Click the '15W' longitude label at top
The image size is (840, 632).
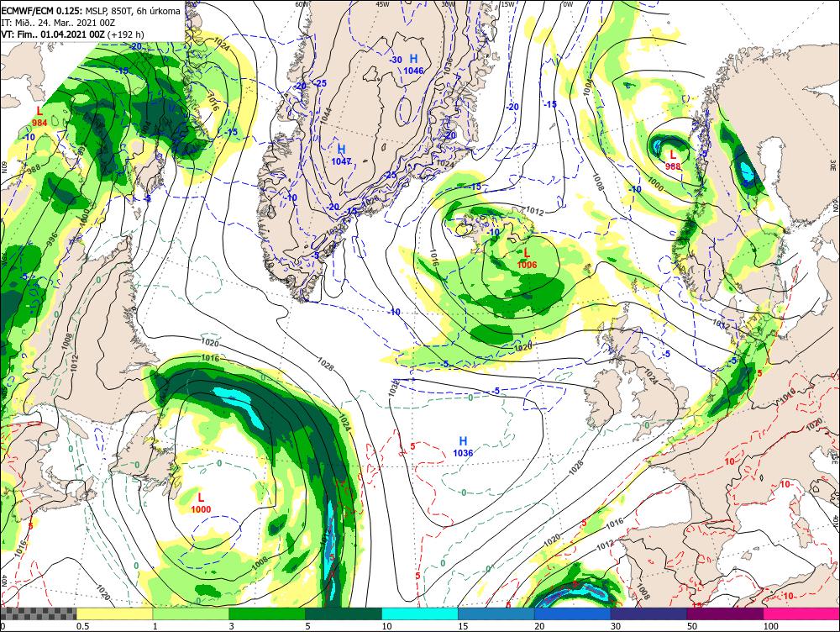[507, 4]
